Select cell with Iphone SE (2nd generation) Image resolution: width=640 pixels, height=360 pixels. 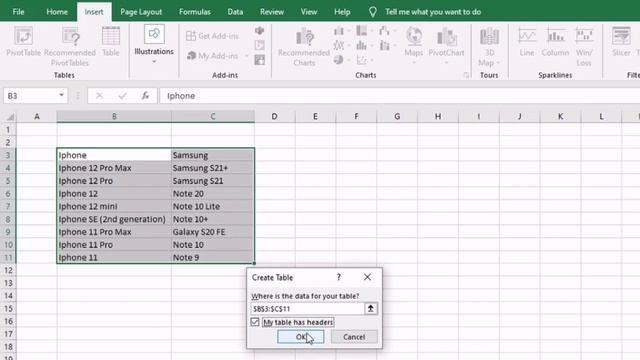(x=114, y=219)
